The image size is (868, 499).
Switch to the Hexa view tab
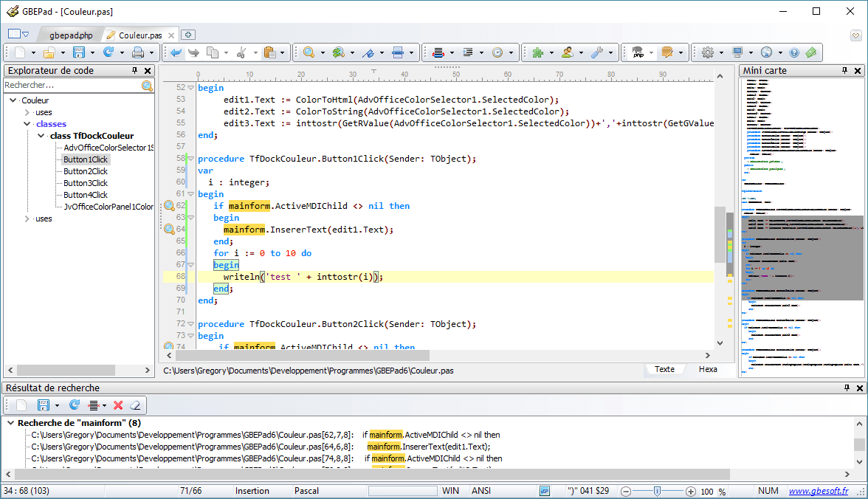(x=707, y=369)
